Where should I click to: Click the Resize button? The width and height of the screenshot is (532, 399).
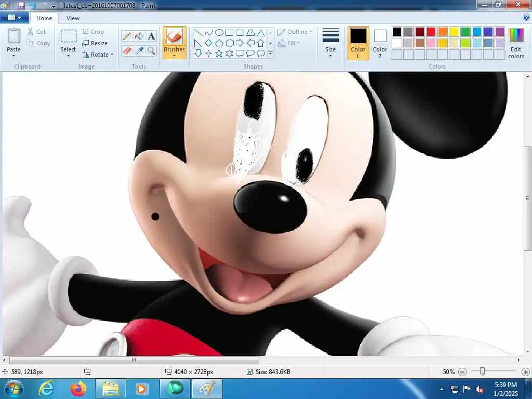tap(95, 43)
